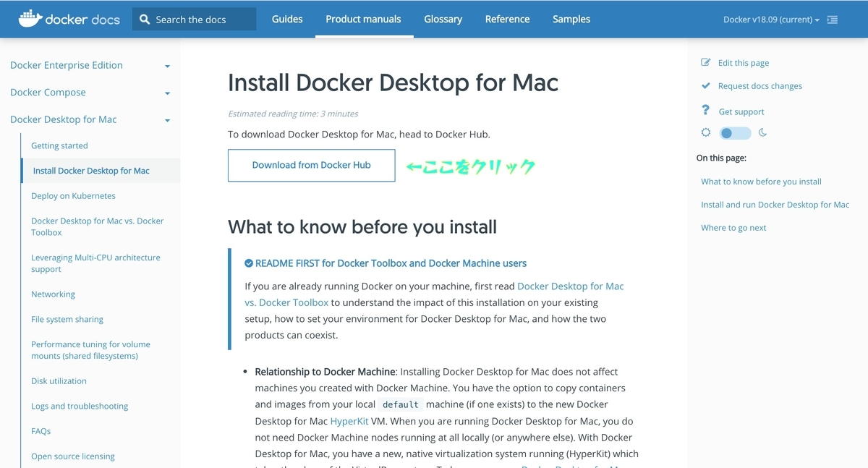The height and width of the screenshot is (468, 868).
Task: Click the search magnifier icon
Action: click(x=145, y=20)
